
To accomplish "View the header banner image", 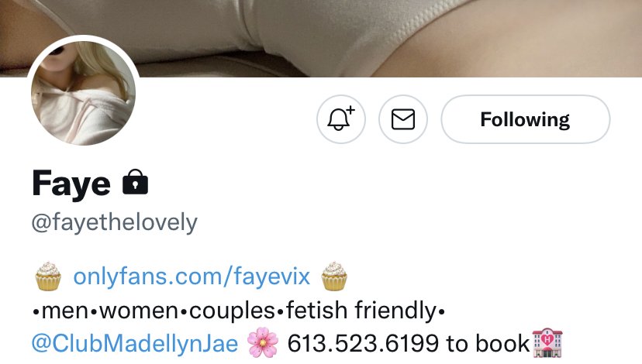I will [x=321, y=38].
